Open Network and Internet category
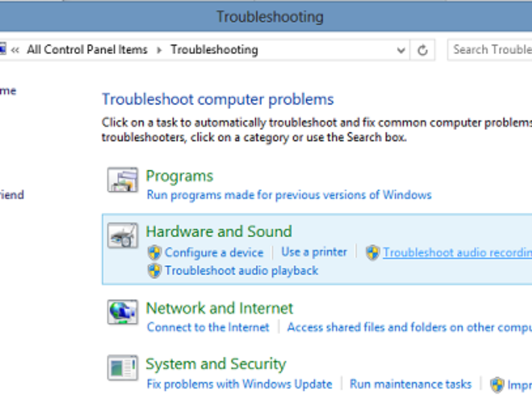Viewport: 532px width, 399px height. coord(219,308)
